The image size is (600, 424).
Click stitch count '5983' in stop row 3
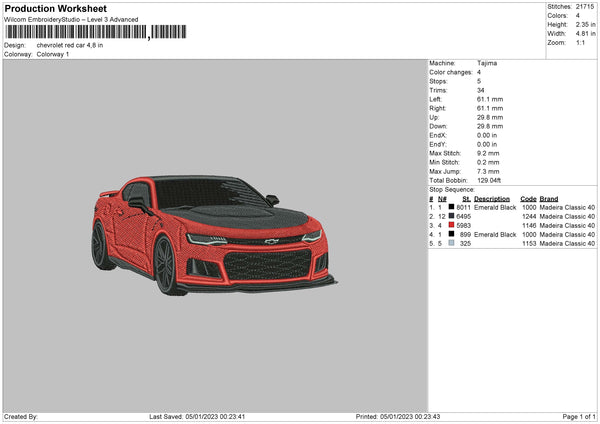pos(463,225)
